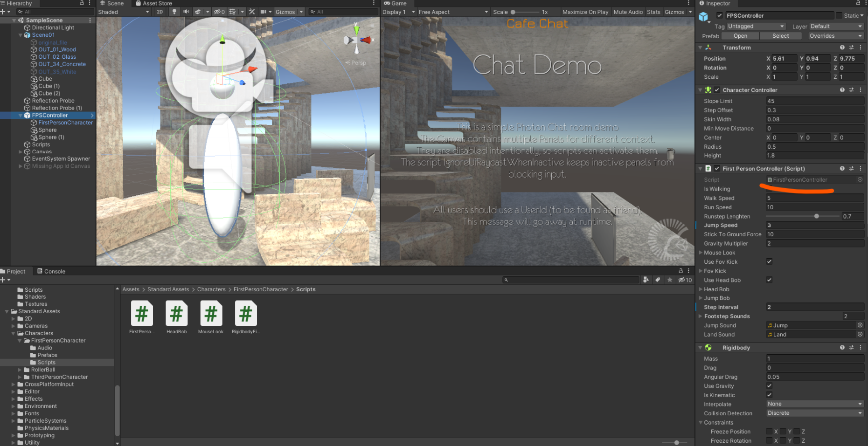
Task: Adjust the Runstep Lenghten slider
Action: coord(816,216)
